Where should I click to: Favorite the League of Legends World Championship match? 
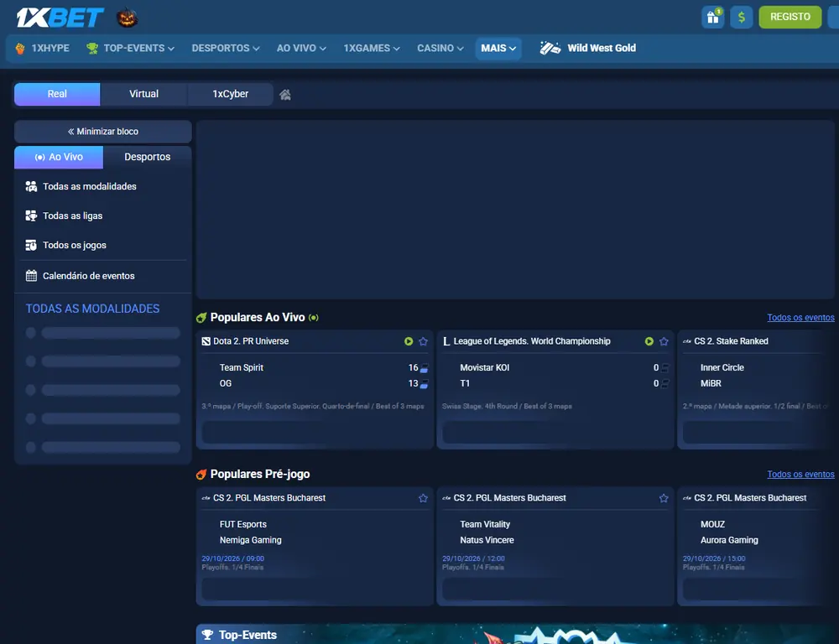pos(664,341)
